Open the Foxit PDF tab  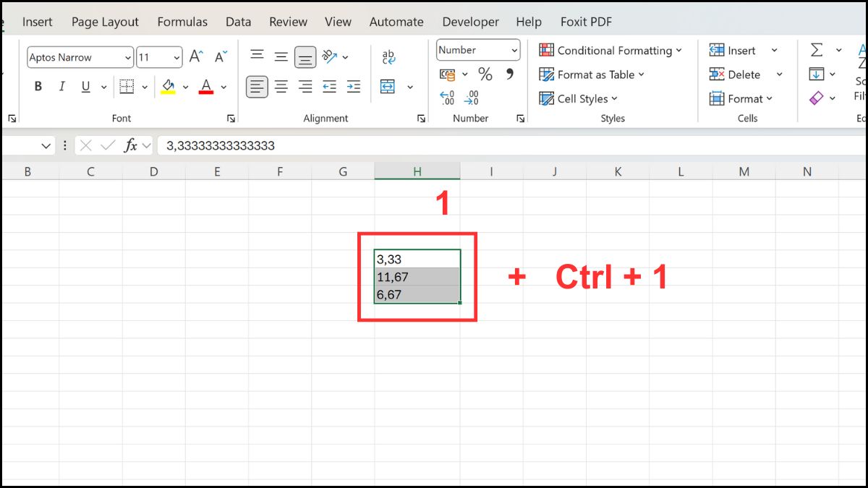[x=586, y=22]
